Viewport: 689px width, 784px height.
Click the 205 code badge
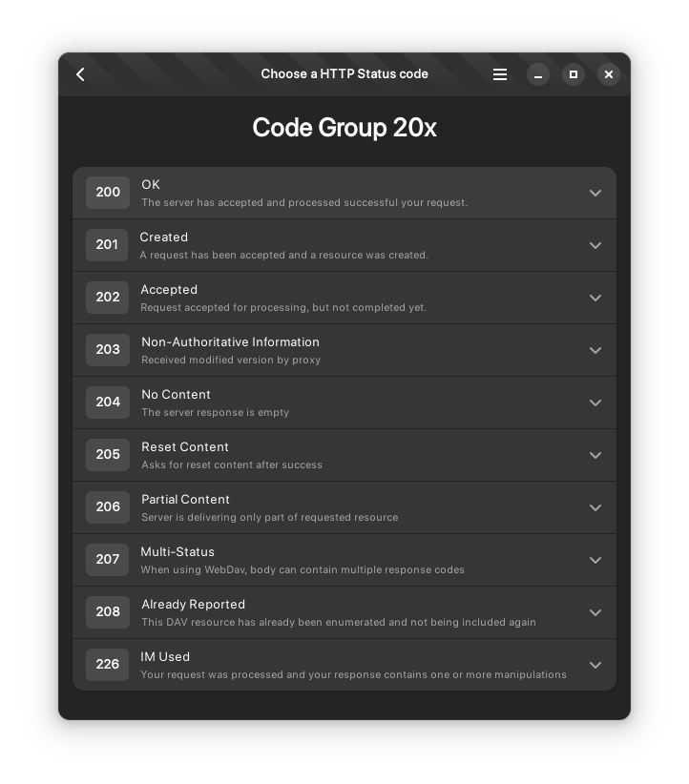coord(108,455)
